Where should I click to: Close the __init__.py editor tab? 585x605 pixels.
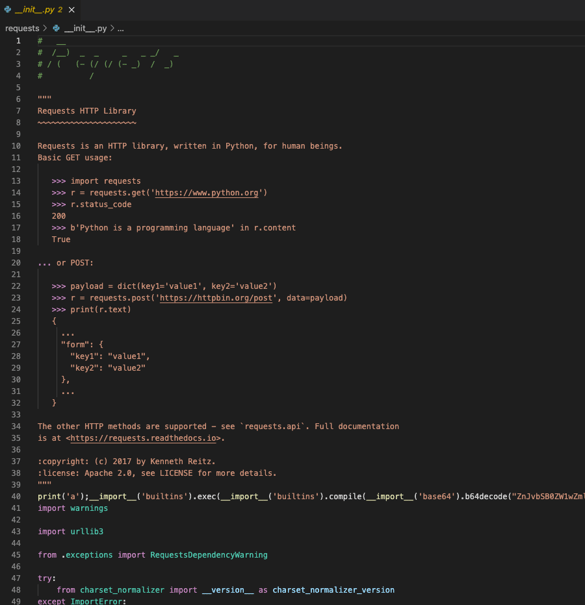71,10
